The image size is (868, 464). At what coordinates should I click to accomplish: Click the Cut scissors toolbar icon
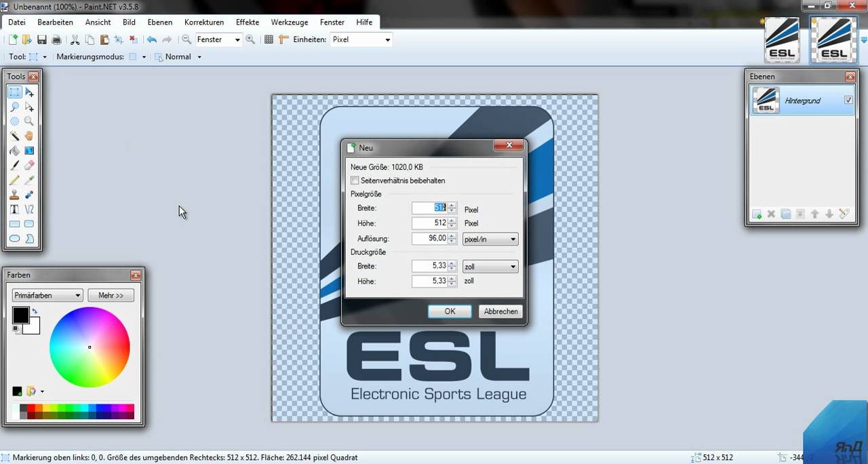click(x=75, y=39)
